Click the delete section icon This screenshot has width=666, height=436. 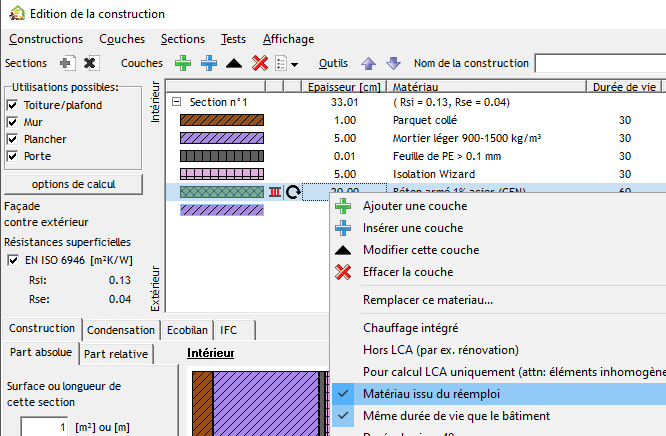tap(90, 63)
